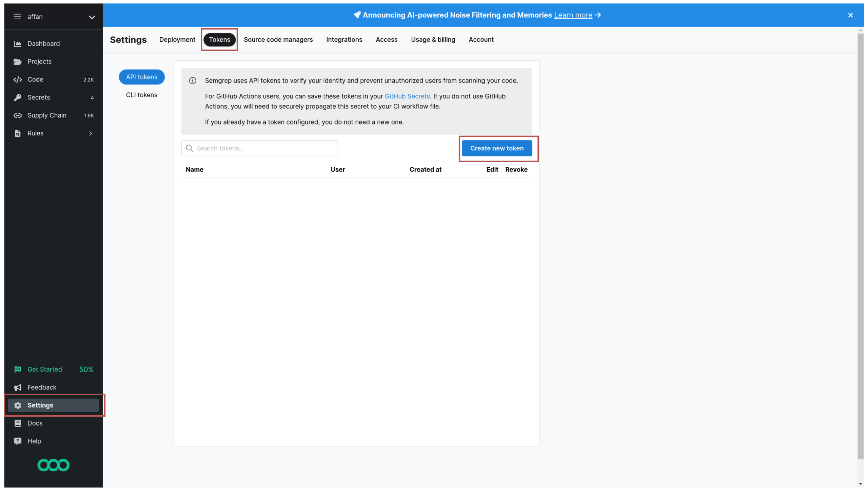Viewport: 868px width, 491px height.
Task: Dismiss the announcement banner
Action: (x=850, y=15)
